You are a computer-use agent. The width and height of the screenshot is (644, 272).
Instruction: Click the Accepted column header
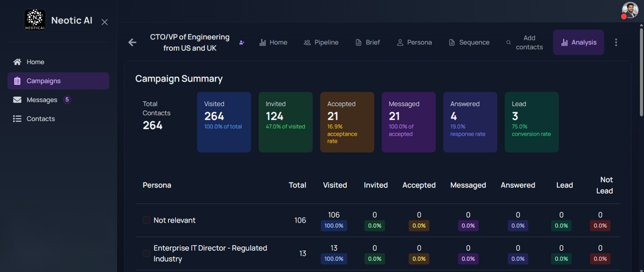pos(419,185)
